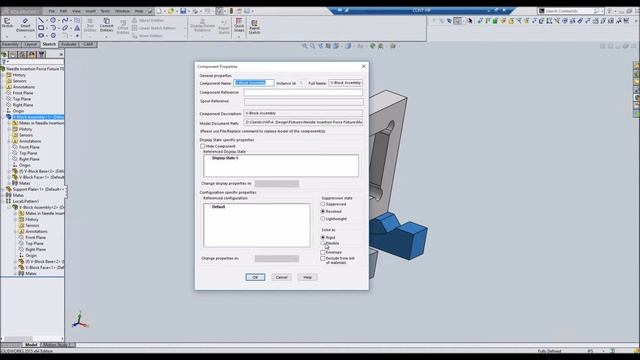Select the Arc sketch tool
The height and width of the screenshot is (360, 640).
click(x=53, y=28)
